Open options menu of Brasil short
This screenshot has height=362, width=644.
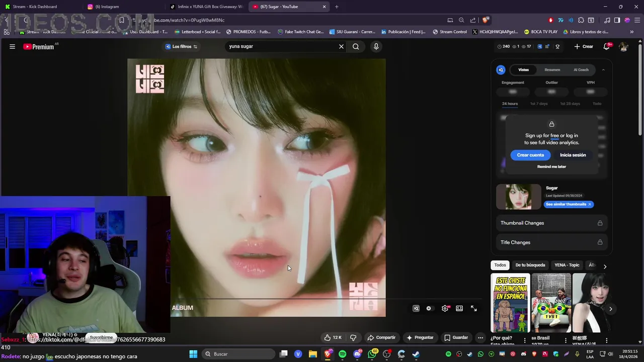(x=566, y=340)
